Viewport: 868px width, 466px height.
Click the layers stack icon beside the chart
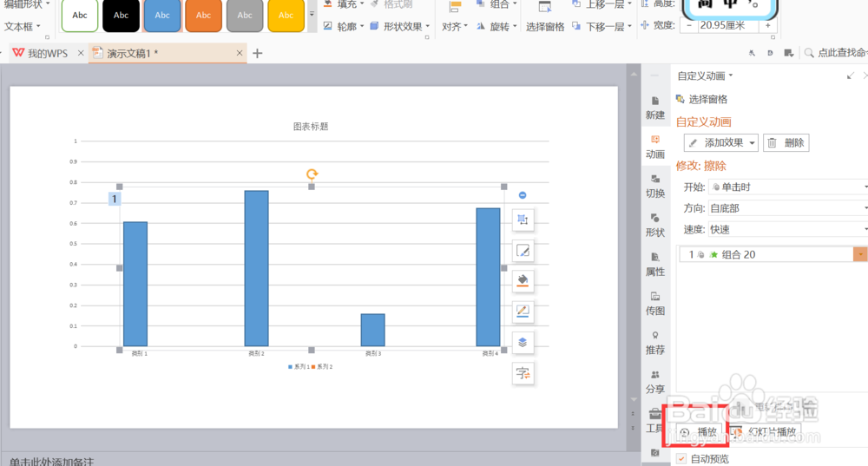coord(523,343)
